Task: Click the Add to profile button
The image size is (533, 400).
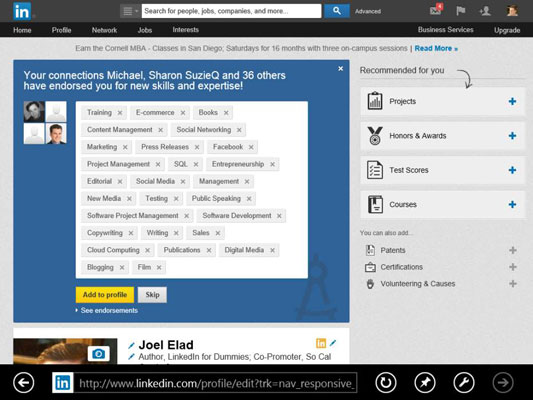Action: (105, 295)
